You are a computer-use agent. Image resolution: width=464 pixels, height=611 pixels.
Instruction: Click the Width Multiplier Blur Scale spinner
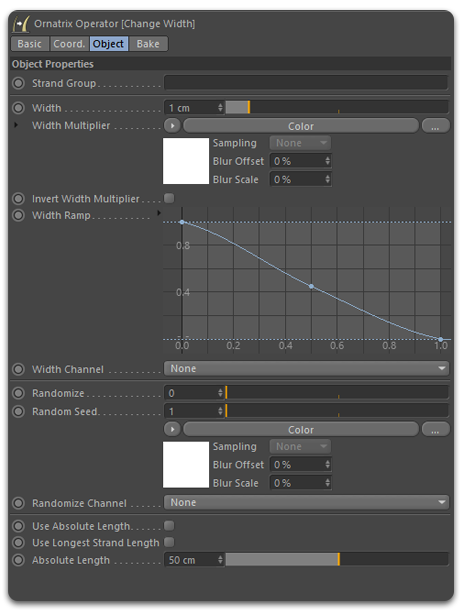coord(327,179)
